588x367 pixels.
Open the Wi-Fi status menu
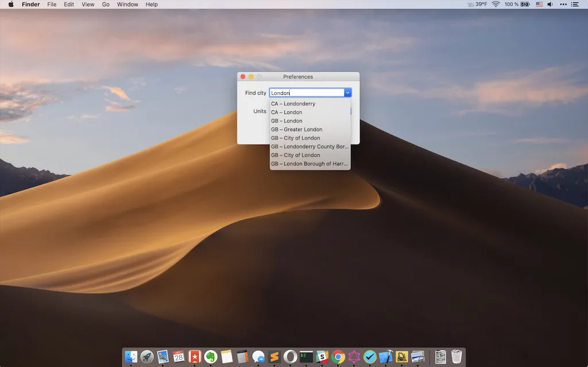[496, 4]
